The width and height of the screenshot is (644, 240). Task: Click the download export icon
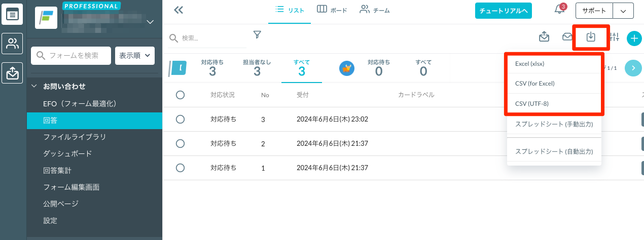point(591,37)
